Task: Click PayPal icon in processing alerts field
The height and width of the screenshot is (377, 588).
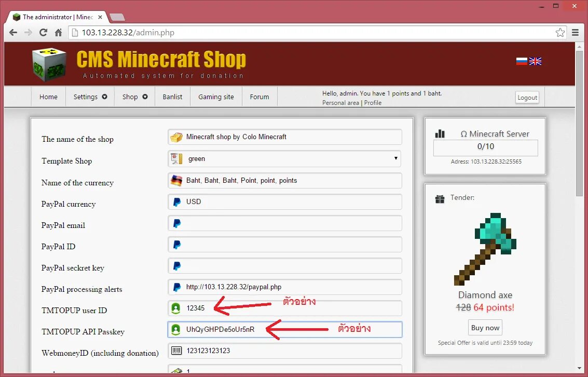Action: [176, 287]
